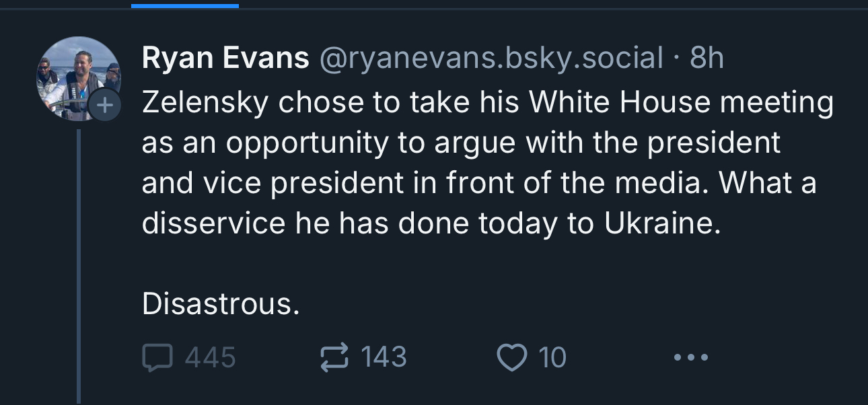
Task: Click the Ryan Evans display name
Action: (x=225, y=59)
